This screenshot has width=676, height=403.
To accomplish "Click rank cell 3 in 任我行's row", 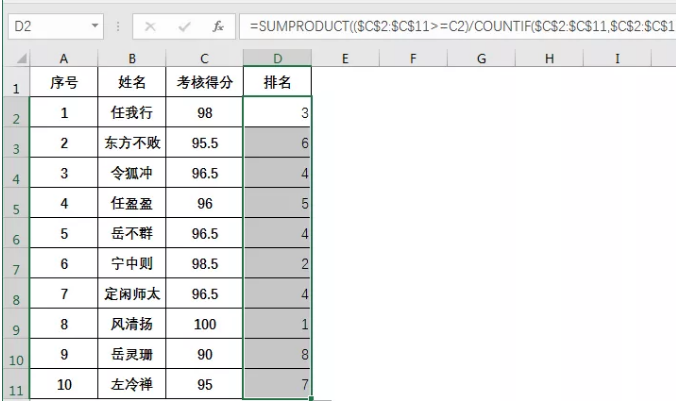I will pyautogui.click(x=277, y=112).
